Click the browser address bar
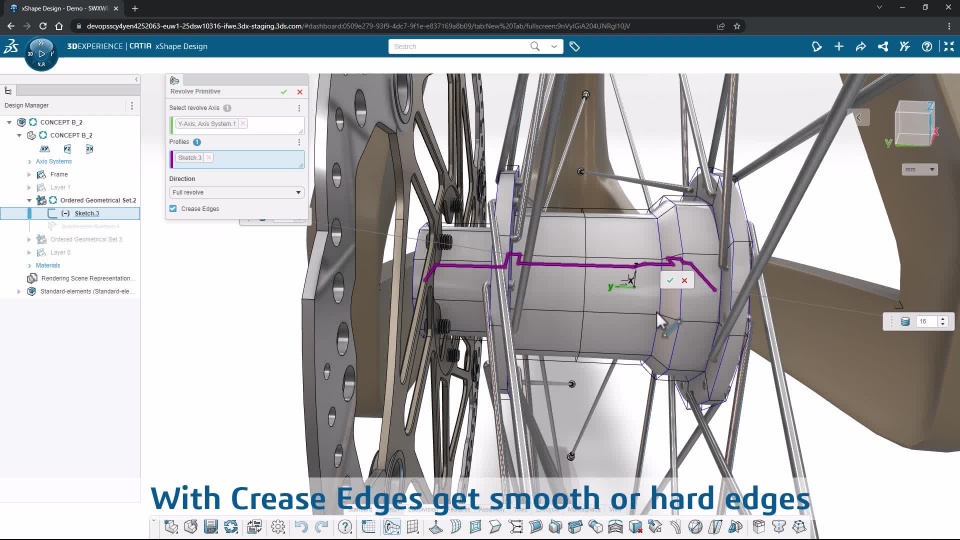Viewport: 960px width, 540px height. click(392, 26)
